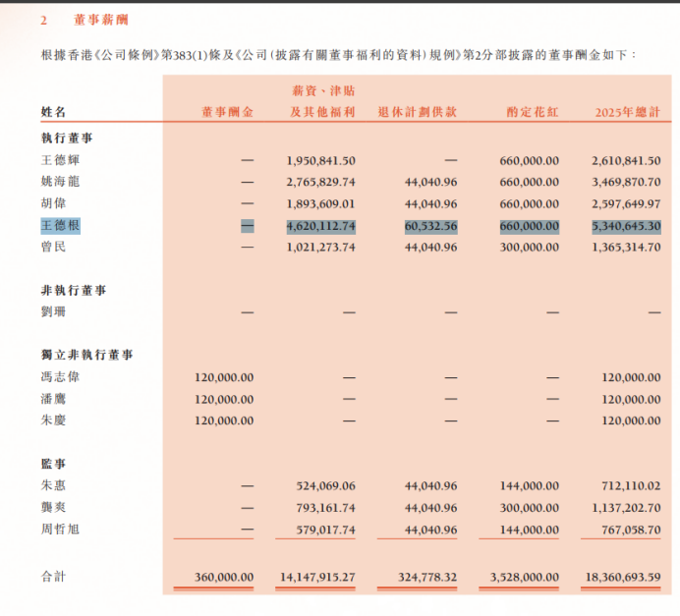Screen dimensions: 680x616
Task: Select the name 曾民
Action: click(x=53, y=247)
